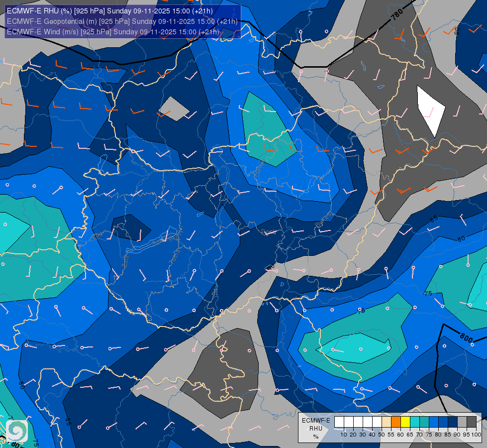Click the legend tick label 20
This screenshot has height=448, width=487.
tap(353, 435)
